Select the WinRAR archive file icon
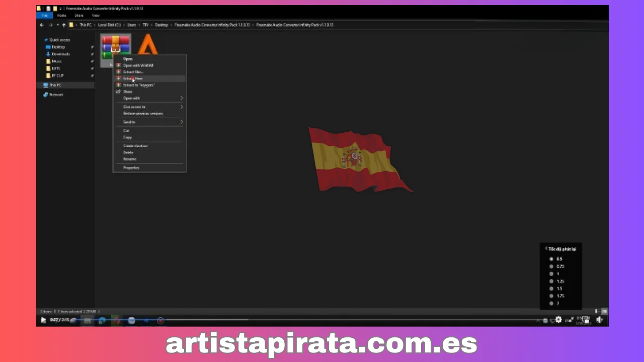The image size is (644, 362). [115, 48]
